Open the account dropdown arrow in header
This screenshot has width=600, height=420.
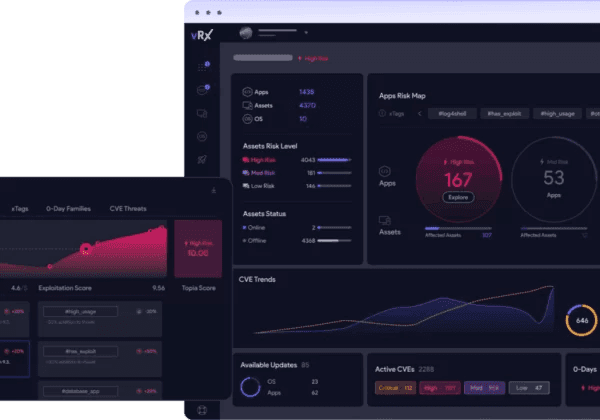[306, 33]
